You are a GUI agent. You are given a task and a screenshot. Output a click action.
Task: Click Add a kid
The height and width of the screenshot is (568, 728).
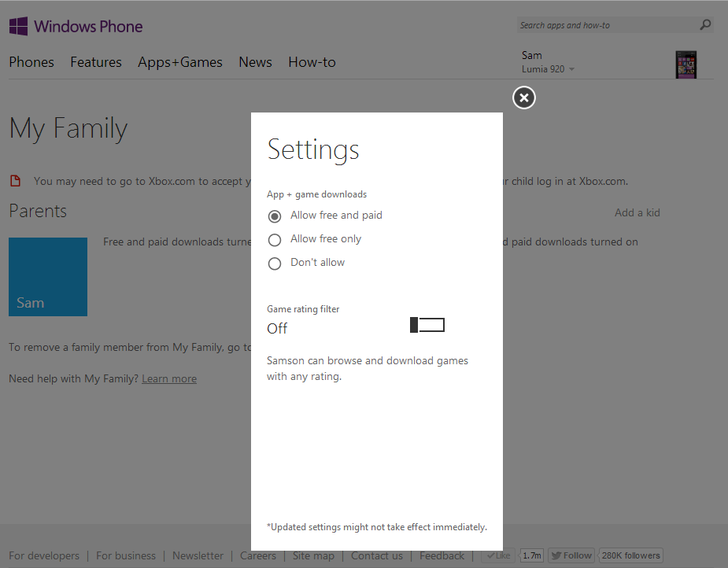637,212
